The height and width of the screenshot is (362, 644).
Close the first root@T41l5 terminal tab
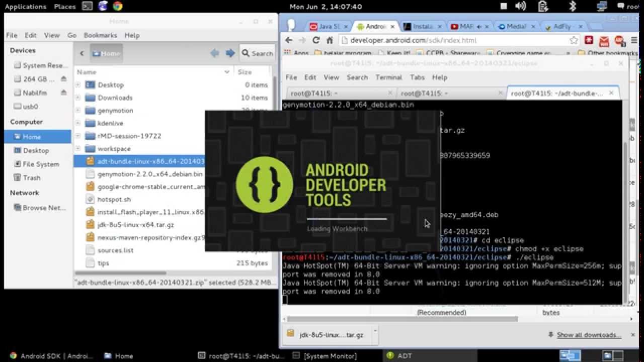[390, 93]
